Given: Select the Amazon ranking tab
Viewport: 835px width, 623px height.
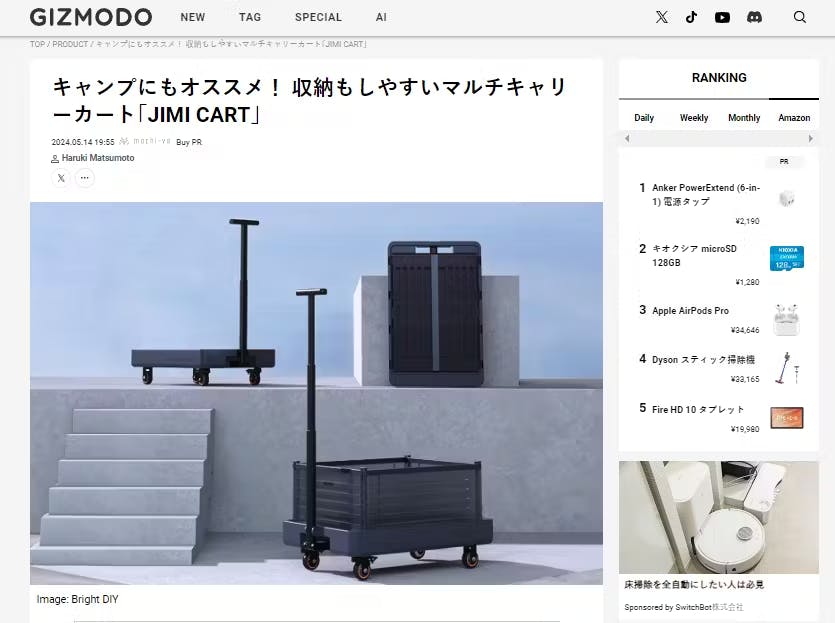Looking at the screenshot, I should tap(794, 118).
